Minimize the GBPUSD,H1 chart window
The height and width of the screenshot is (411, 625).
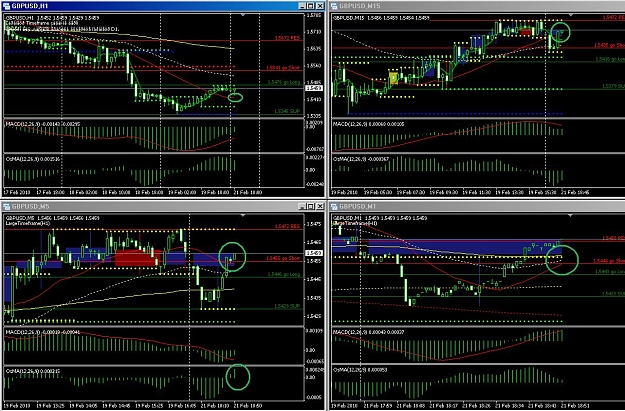pyautogui.click(x=303, y=6)
